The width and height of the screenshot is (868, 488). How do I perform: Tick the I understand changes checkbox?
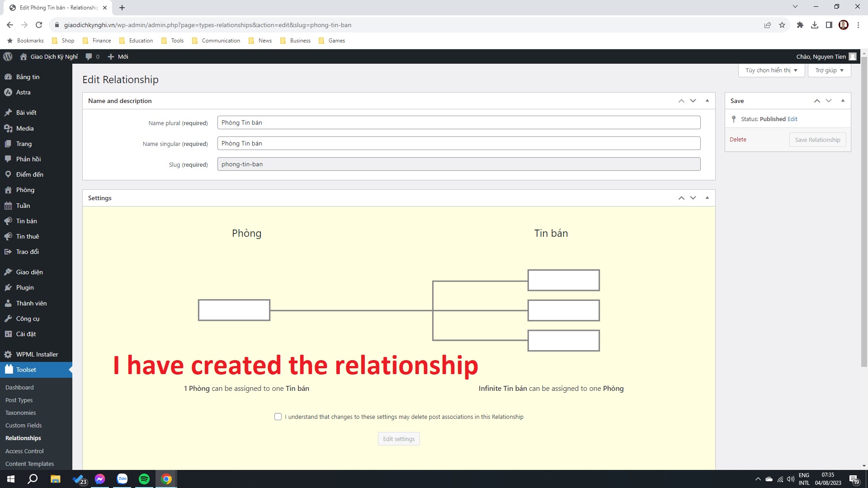pyautogui.click(x=278, y=417)
